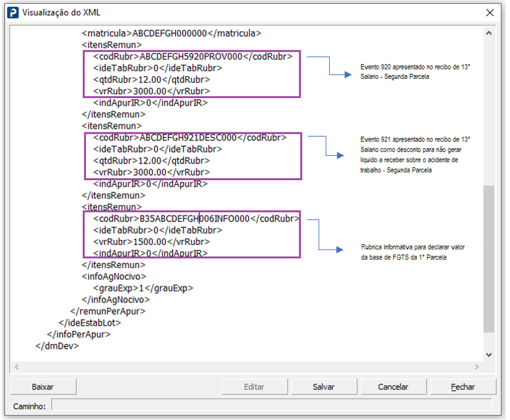The image size is (510, 420).
Task: Click the Salvar button
Action: (324, 386)
